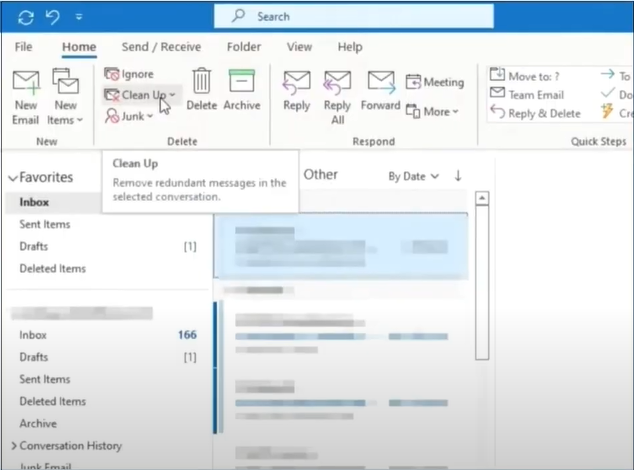The image size is (634, 470).
Task: Select the Move to: ? quick step
Action: click(525, 76)
